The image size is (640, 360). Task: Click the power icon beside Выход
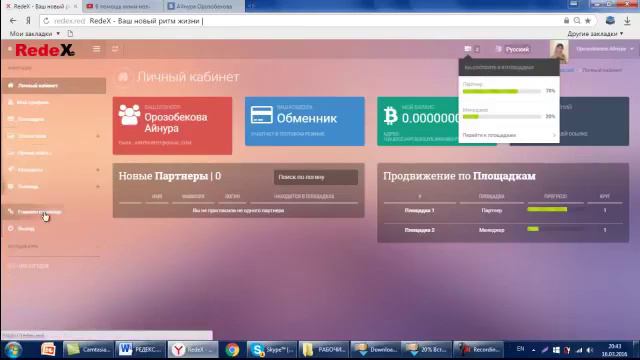[x=11, y=229]
